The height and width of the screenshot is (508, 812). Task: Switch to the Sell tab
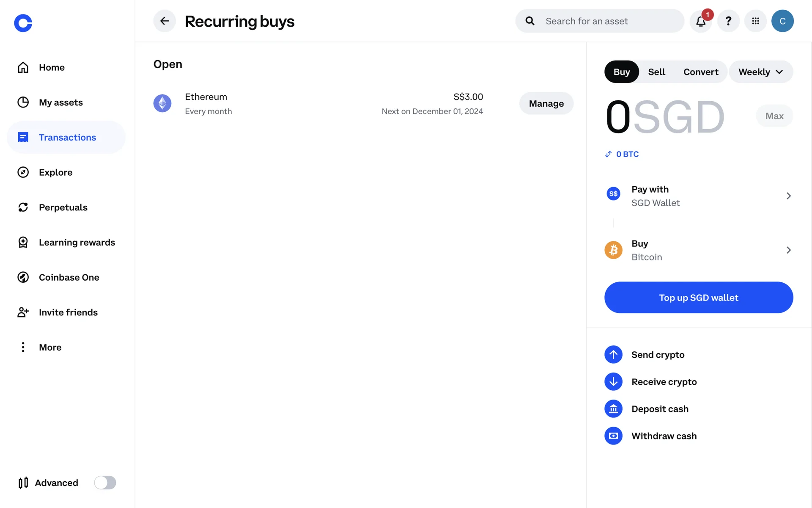(x=656, y=72)
